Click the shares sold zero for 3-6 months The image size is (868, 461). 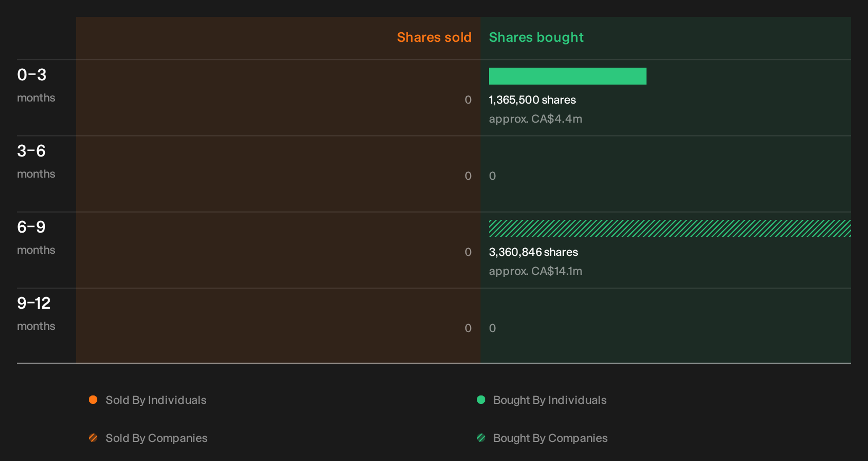coord(468,176)
